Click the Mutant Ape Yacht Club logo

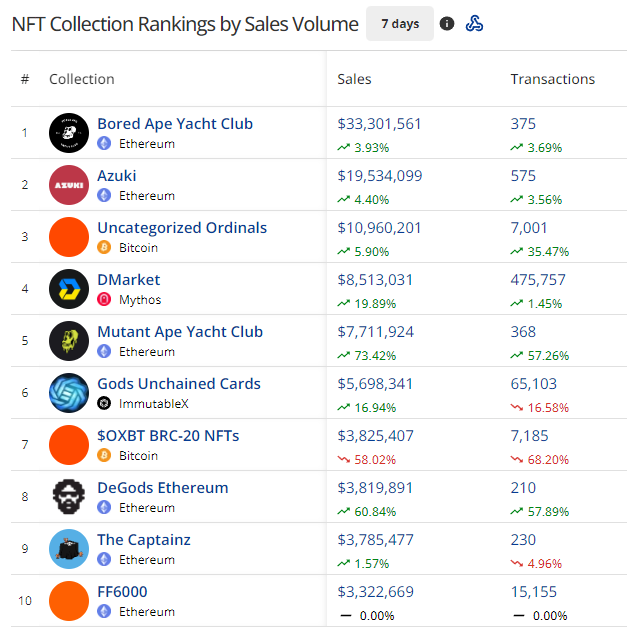point(69,341)
